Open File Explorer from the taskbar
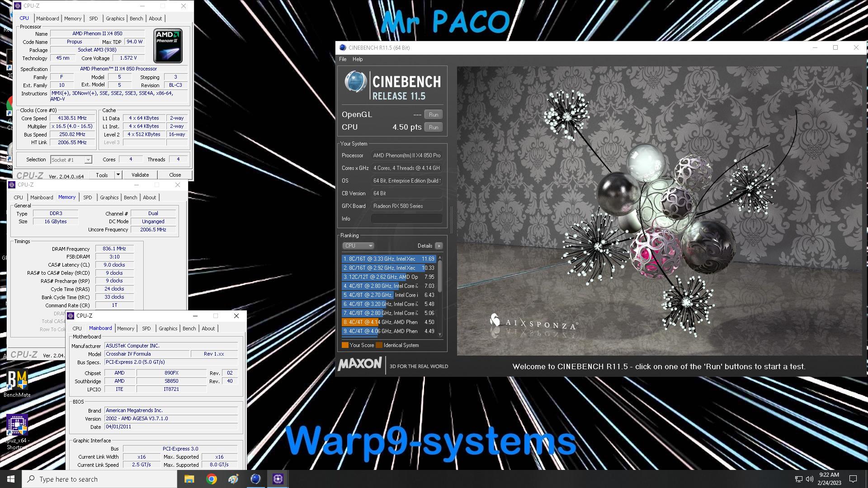This screenshot has height=488, width=868. tap(189, 479)
